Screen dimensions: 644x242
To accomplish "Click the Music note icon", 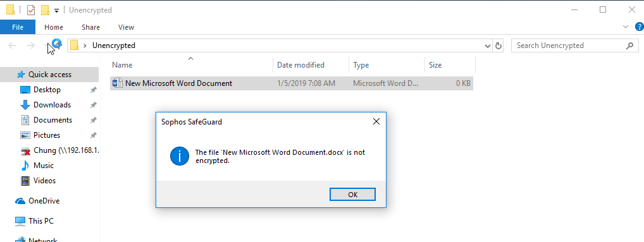I will [x=25, y=166].
